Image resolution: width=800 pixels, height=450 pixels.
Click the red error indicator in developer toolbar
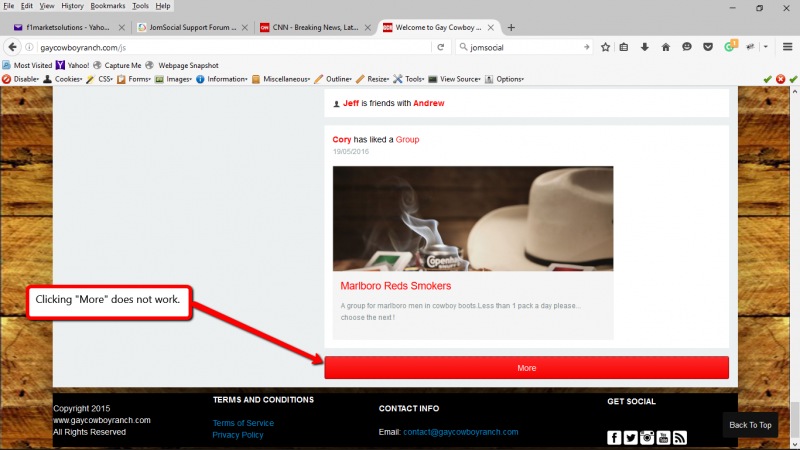pos(780,79)
